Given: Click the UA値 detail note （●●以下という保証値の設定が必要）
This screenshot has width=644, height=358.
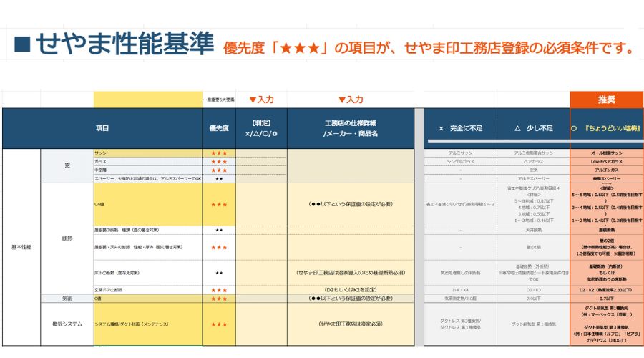Looking at the screenshot, I should (x=351, y=204).
